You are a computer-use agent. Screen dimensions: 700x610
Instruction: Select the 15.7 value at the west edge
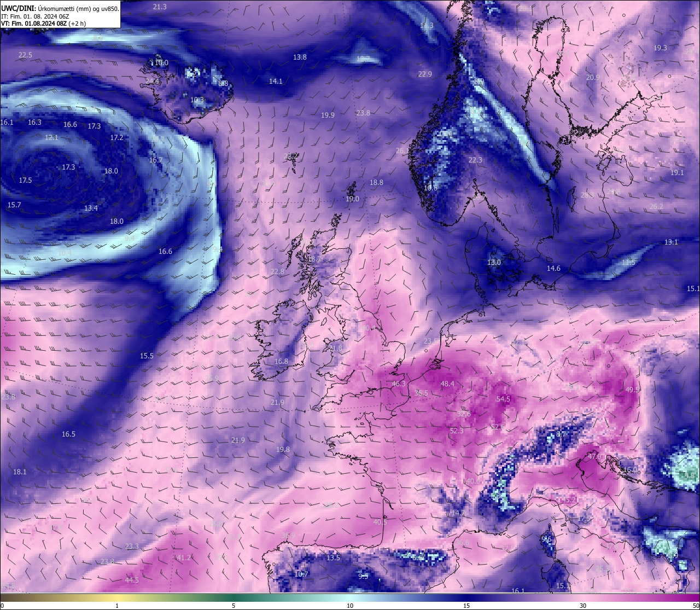coord(14,205)
